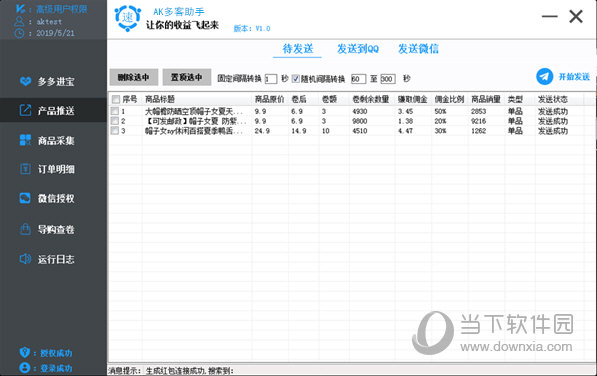Screen dimensions: 597x376
Task: Click the random interval maximum field 300
Action: [388, 79]
